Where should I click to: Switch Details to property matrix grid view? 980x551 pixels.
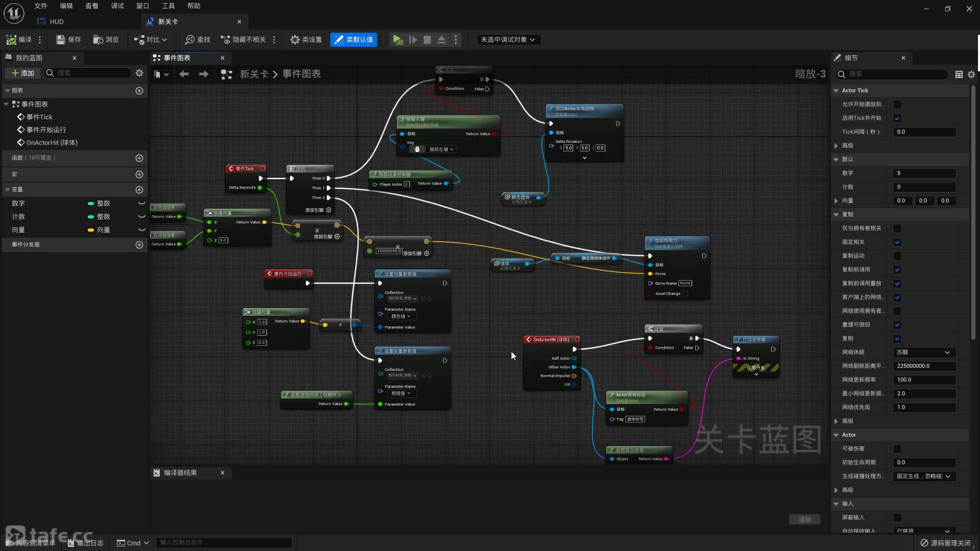coord(959,74)
